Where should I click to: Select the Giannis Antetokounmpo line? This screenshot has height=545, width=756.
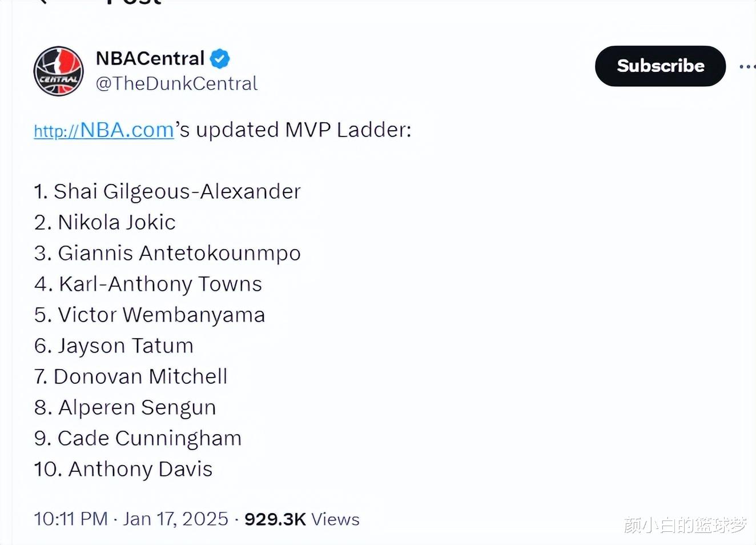point(167,254)
